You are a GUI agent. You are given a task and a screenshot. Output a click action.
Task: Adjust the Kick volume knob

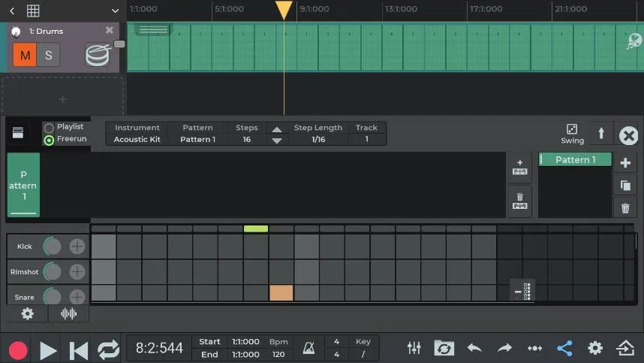pyautogui.click(x=53, y=246)
